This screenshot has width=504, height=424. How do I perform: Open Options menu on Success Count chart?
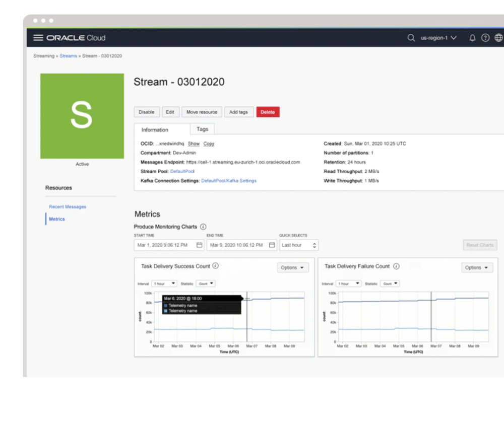[293, 267]
